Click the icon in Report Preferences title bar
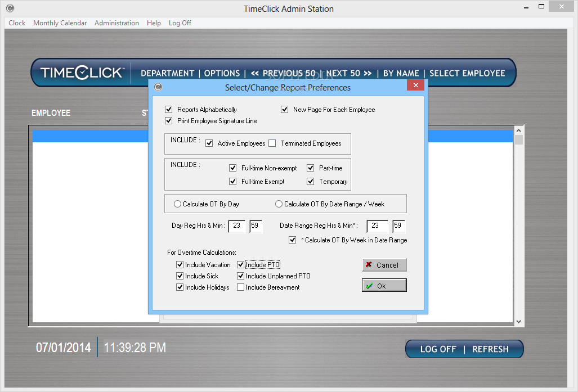Screen dimensions: 578x392 [x=158, y=87]
